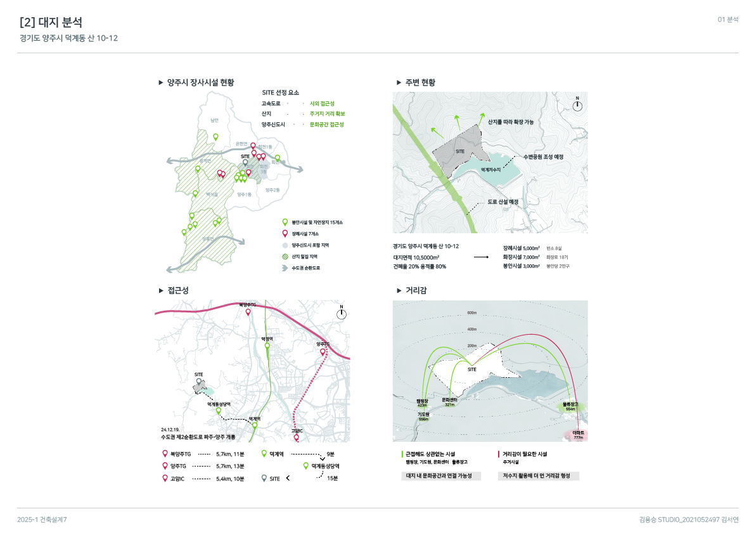Click the 대지 내 문화공간과 연결 가능성 box

442,475
